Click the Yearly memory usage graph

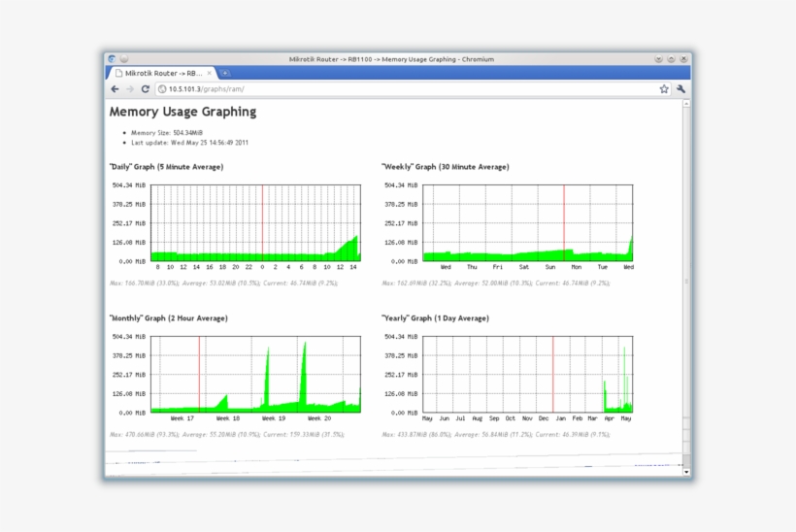point(528,374)
